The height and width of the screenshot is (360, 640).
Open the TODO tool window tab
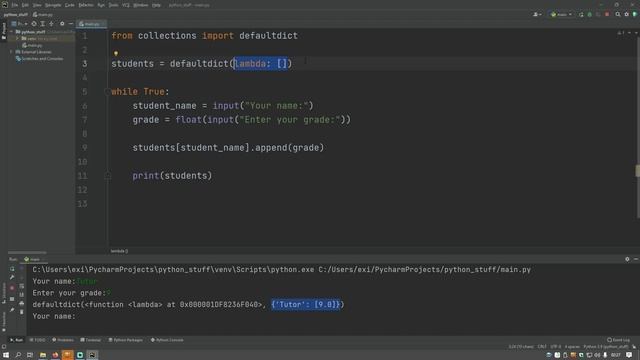point(38,340)
